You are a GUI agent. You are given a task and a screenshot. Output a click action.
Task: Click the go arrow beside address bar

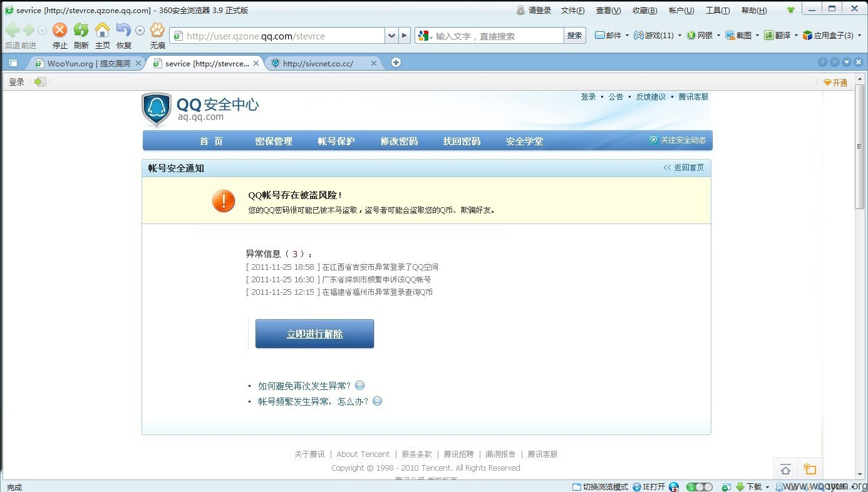point(405,36)
